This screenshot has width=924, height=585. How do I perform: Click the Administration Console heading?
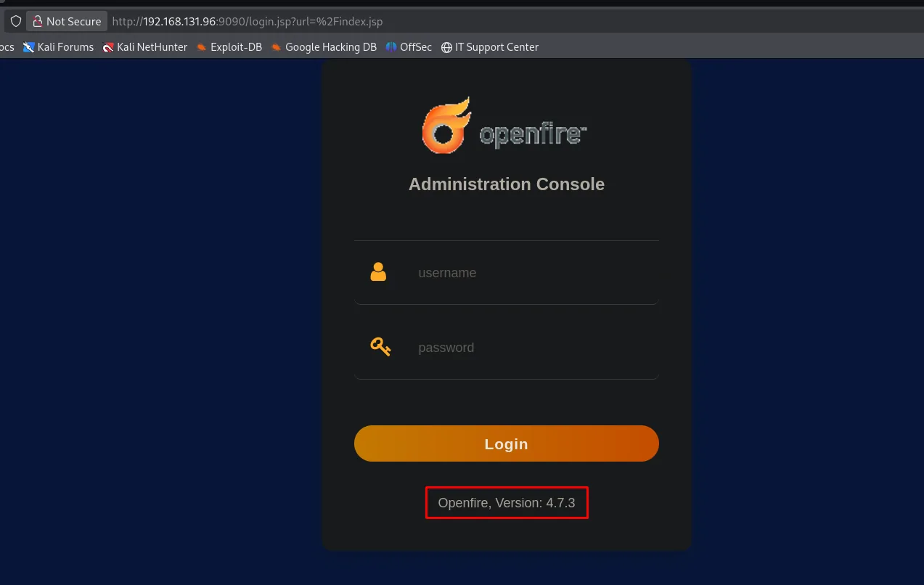[x=507, y=184]
